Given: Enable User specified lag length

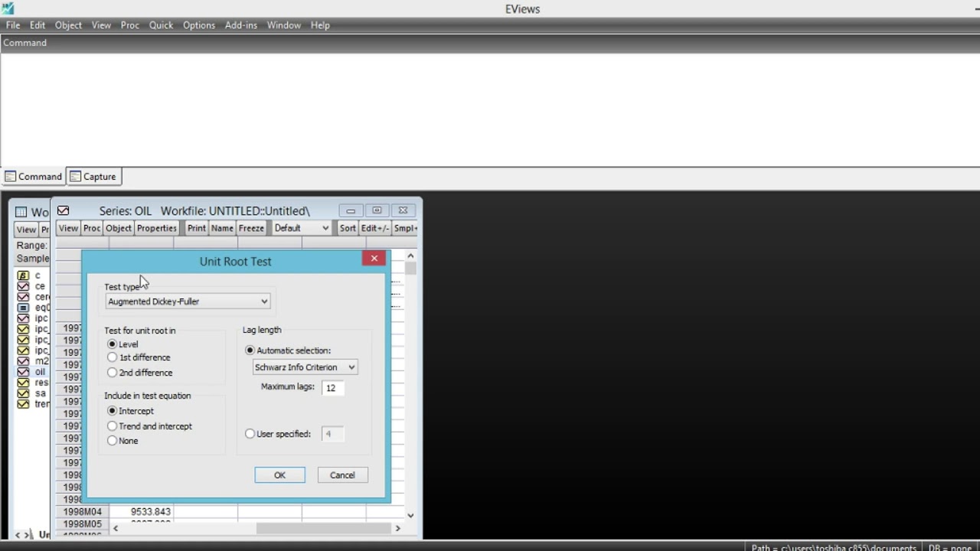Looking at the screenshot, I should (x=250, y=434).
